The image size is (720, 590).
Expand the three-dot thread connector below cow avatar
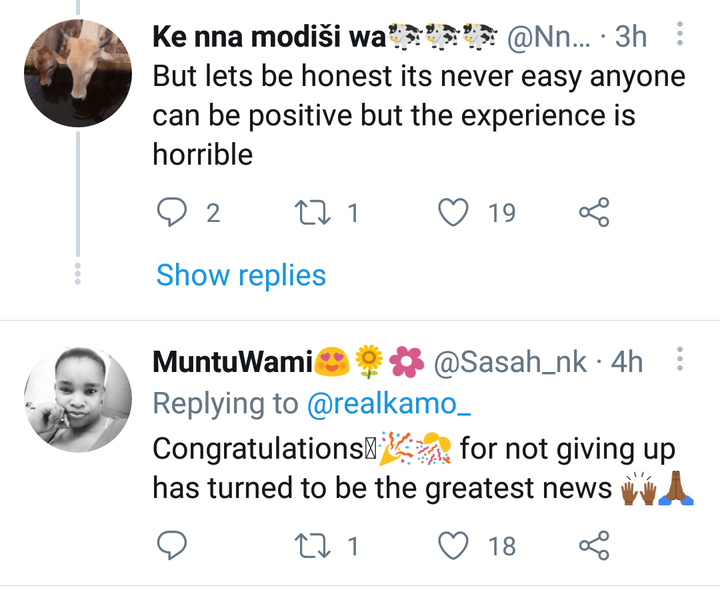coord(78,274)
